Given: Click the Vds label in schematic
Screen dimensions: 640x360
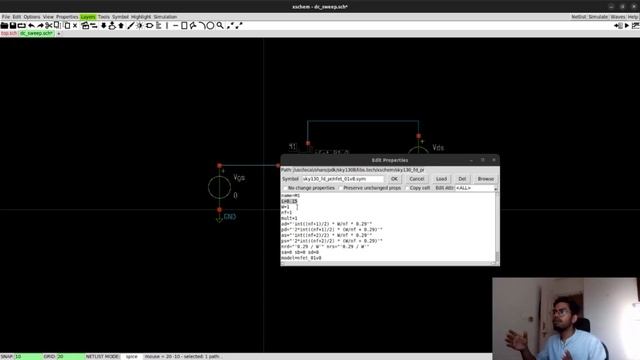Looking at the screenshot, I should (x=438, y=147).
